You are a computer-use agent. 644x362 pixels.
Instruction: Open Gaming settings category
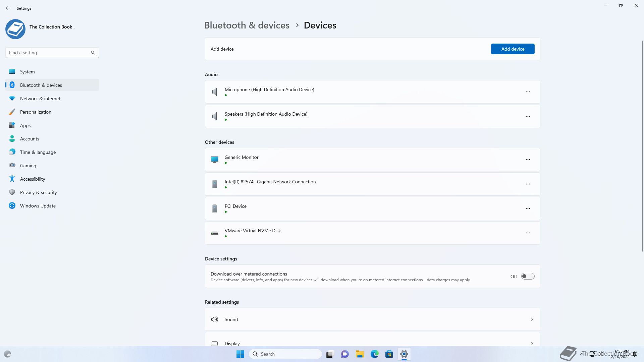pyautogui.click(x=52, y=165)
